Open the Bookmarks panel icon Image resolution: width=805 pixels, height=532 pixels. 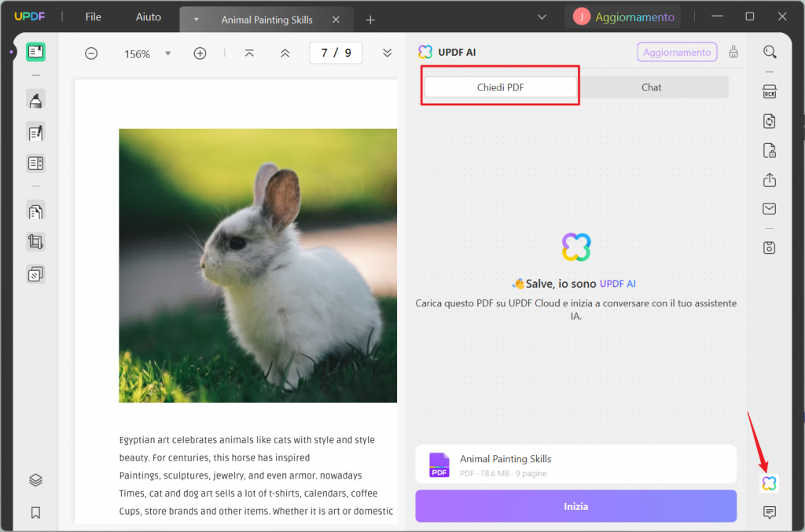(35, 512)
